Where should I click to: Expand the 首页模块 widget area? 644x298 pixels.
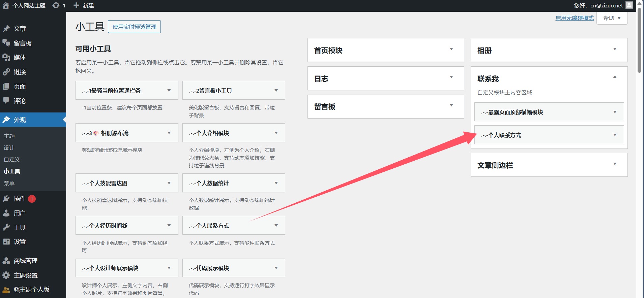pyautogui.click(x=451, y=49)
